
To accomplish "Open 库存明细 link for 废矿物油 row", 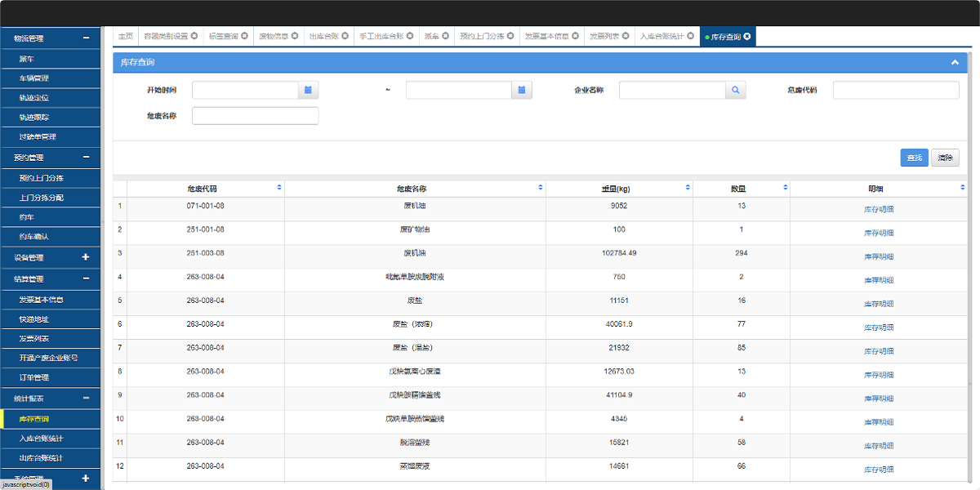I will (879, 233).
